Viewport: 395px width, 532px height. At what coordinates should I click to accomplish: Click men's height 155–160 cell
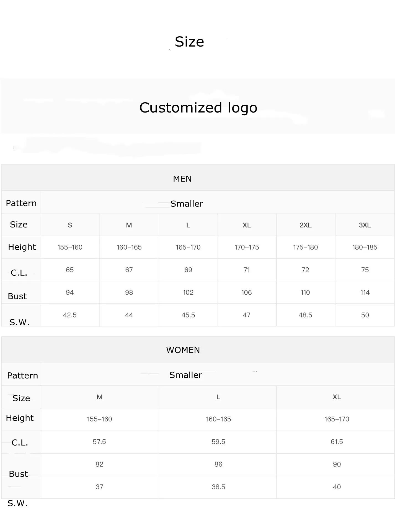click(x=70, y=247)
